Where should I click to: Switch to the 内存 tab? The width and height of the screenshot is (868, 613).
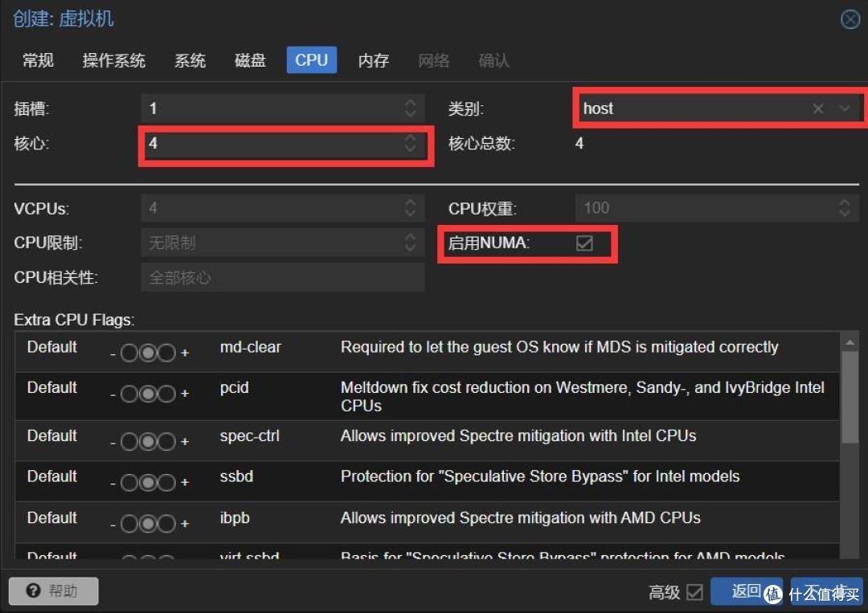point(374,60)
